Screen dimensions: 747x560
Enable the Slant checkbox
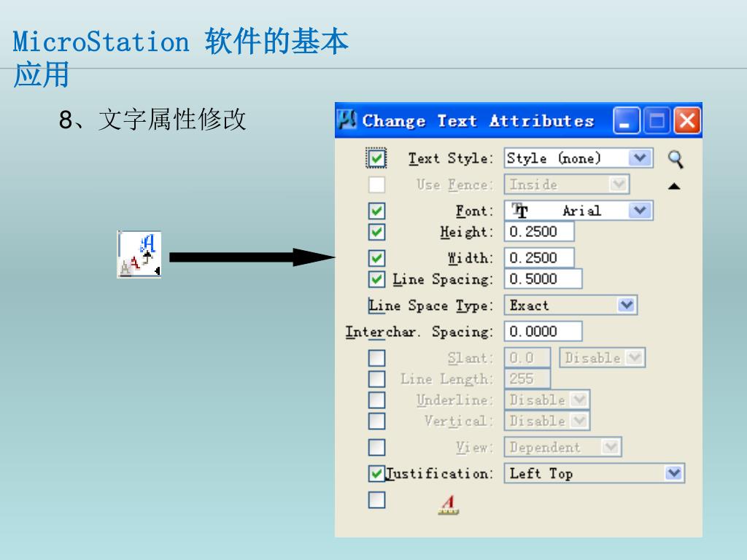tap(376, 357)
